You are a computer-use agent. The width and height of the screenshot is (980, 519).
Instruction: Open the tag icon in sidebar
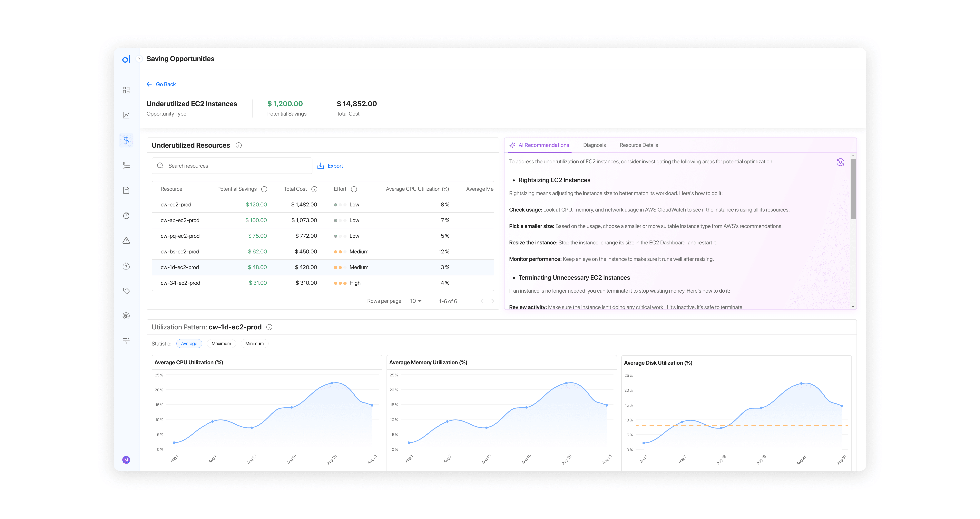click(x=126, y=291)
